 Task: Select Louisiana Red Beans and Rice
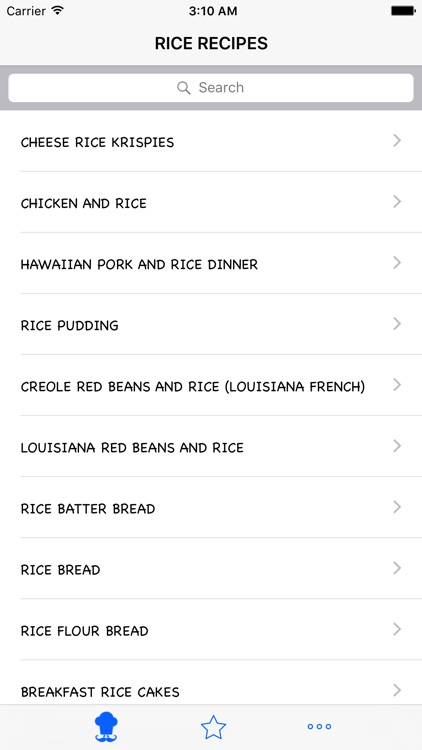coord(211,446)
